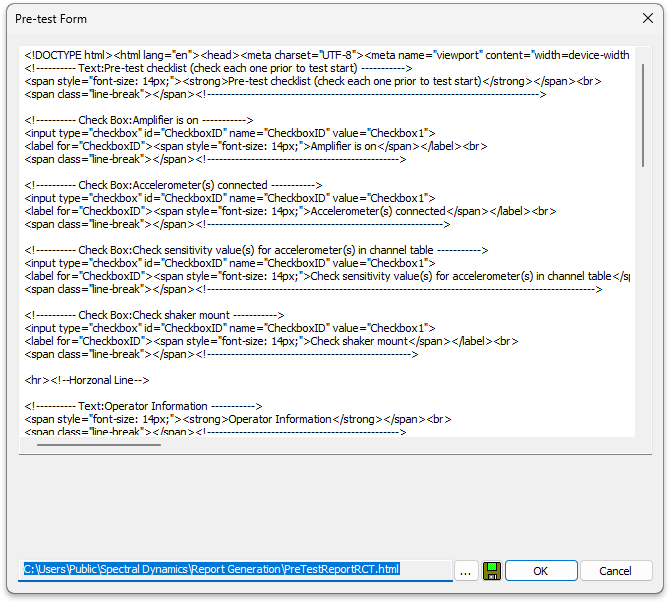Viewport: 671px width, 604px height.
Task: Click the 'Check Box:Check shaker mount' comment
Action: pyautogui.click(x=154, y=315)
